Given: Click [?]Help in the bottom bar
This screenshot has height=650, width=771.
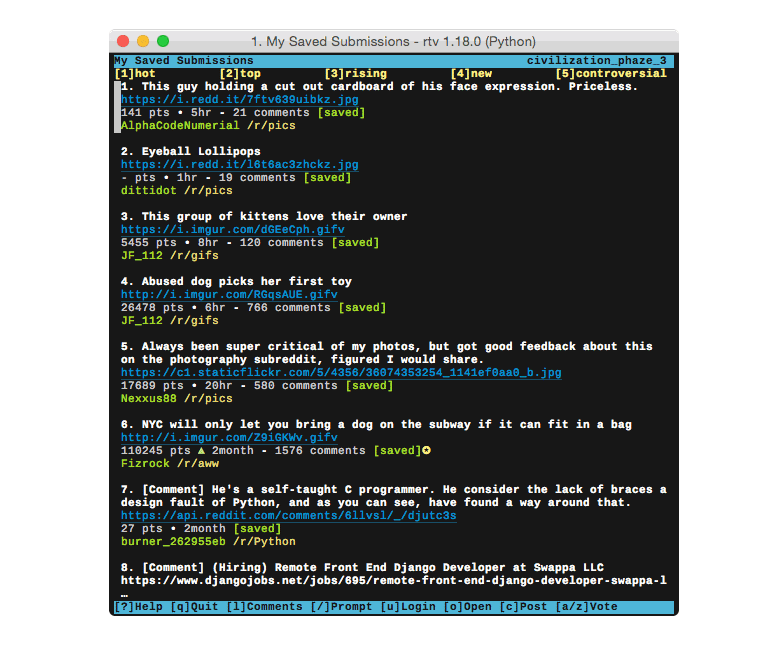Looking at the screenshot, I should pyautogui.click(x=137, y=607).
